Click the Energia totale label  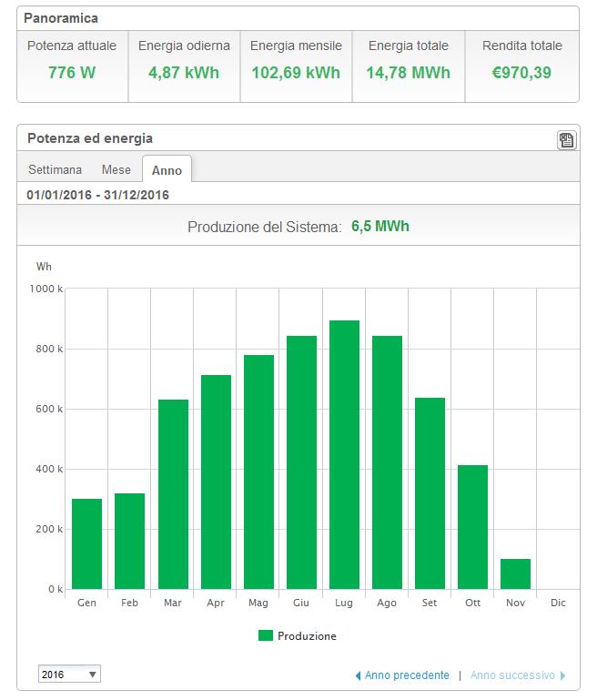(x=409, y=46)
